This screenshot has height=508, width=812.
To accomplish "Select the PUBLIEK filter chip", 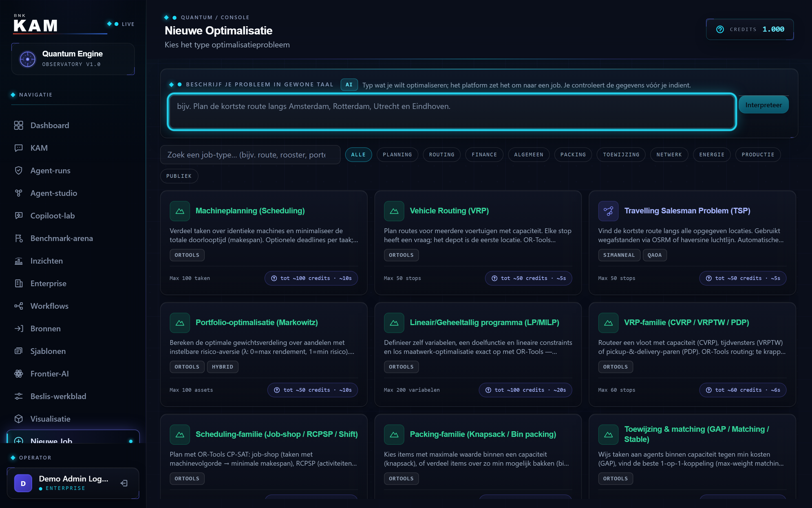I will 179,176.
